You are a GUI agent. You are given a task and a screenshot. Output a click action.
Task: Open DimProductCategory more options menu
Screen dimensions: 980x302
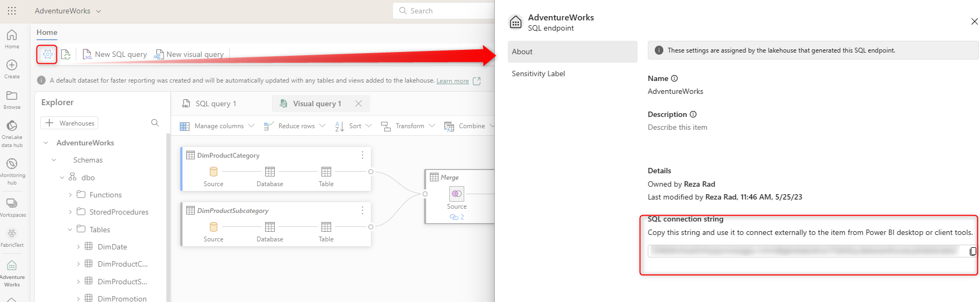(362, 155)
